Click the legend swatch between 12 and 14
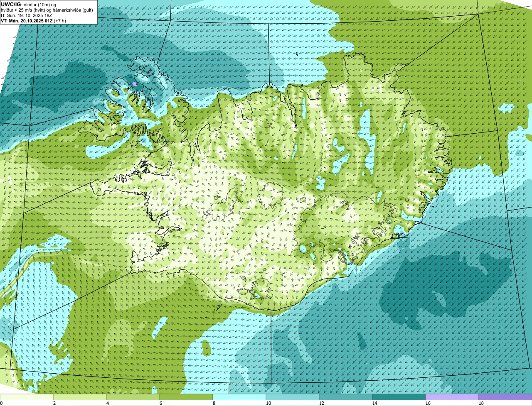Image resolution: width=532 pixels, height=406 pixels. [346, 397]
